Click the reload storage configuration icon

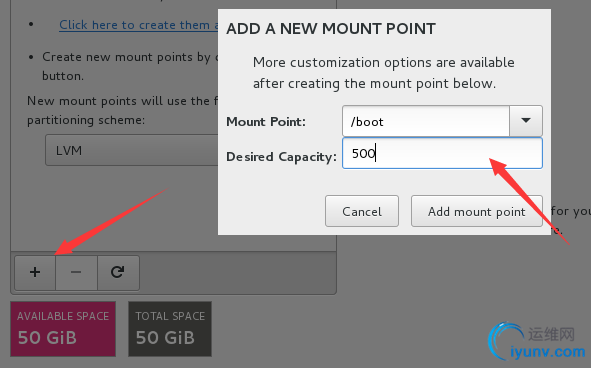pos(118,272)
